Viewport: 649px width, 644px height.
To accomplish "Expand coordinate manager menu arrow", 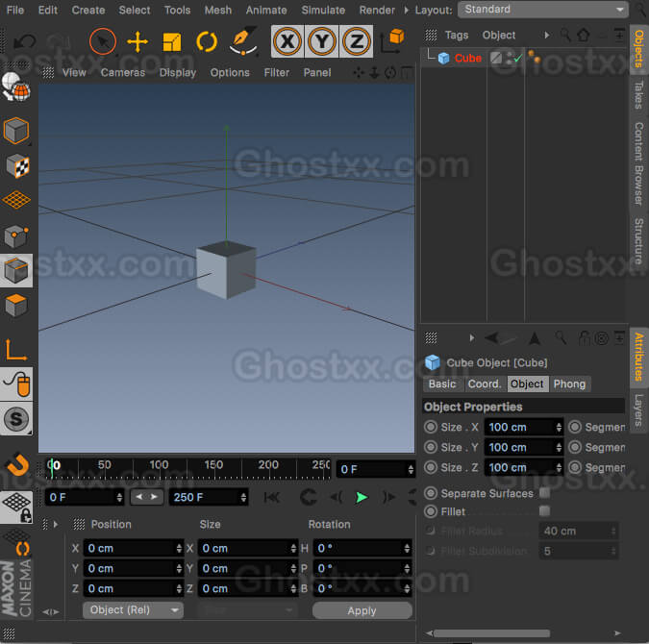I will 56,525.
